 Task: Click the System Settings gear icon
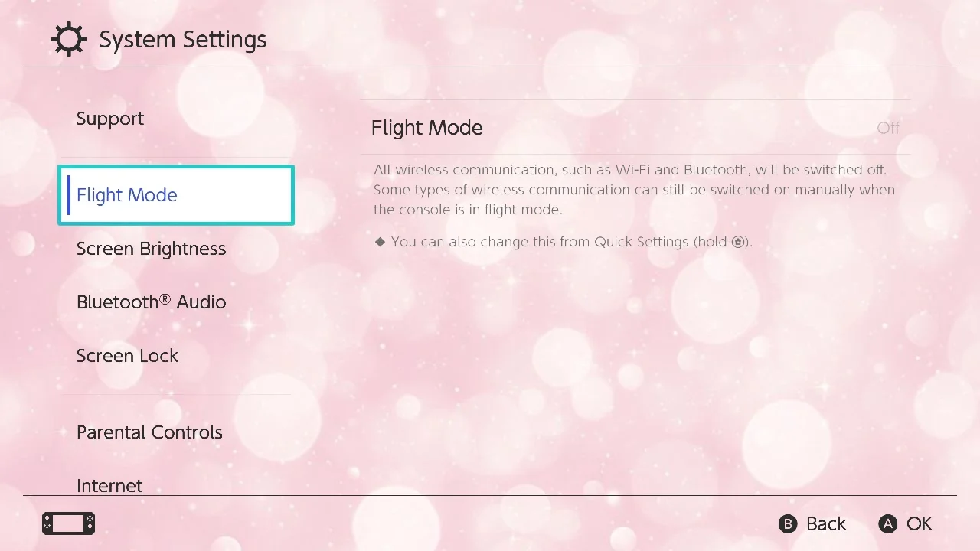[69, 40]
